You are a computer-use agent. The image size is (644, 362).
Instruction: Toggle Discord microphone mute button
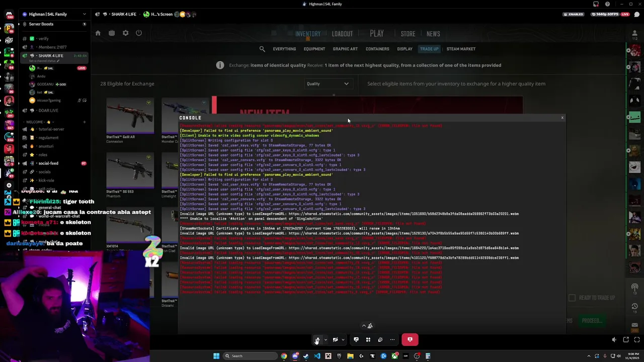(x=317, y=340)
